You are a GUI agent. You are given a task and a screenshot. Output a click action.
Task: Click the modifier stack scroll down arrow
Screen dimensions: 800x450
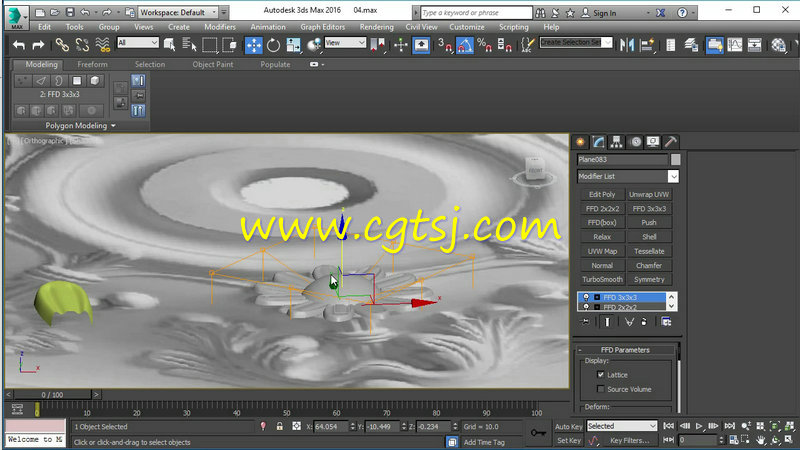671,306
